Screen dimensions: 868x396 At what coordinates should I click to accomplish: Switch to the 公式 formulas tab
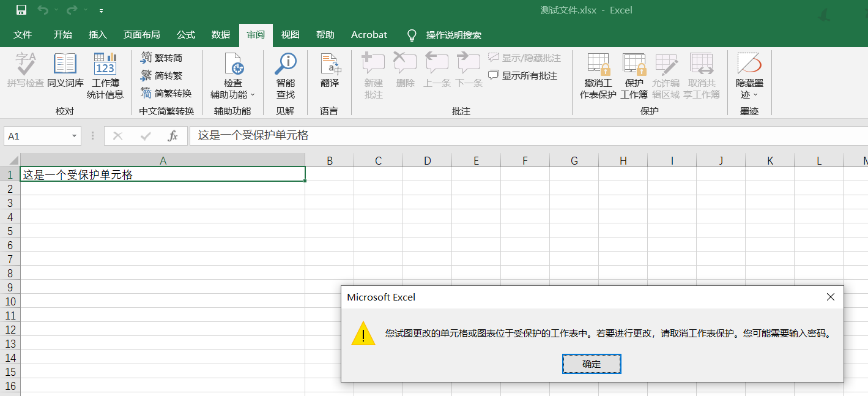point(185,35)
